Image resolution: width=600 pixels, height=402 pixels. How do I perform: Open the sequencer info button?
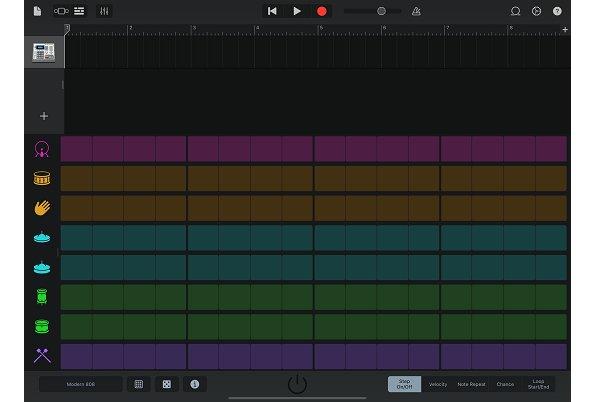click(195, 384)
